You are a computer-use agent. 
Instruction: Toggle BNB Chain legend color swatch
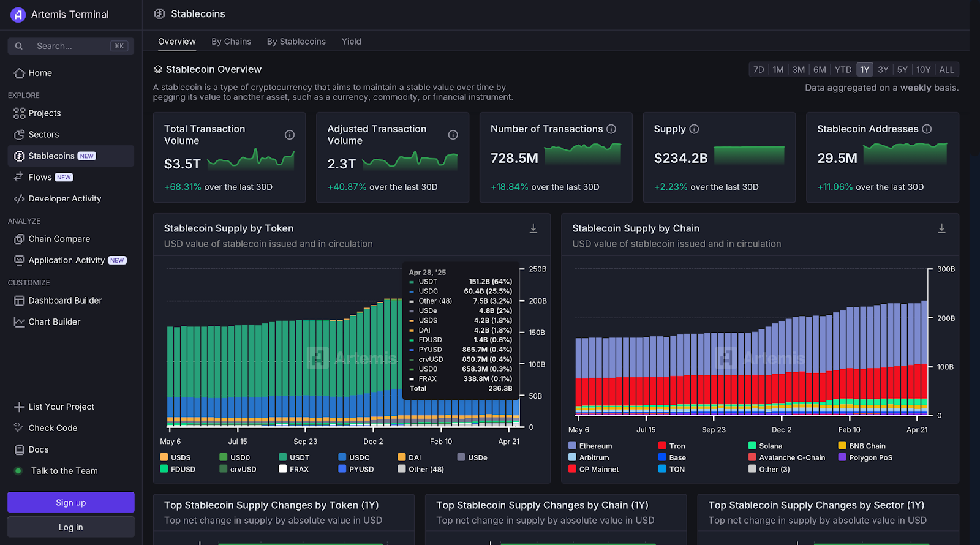842,446
